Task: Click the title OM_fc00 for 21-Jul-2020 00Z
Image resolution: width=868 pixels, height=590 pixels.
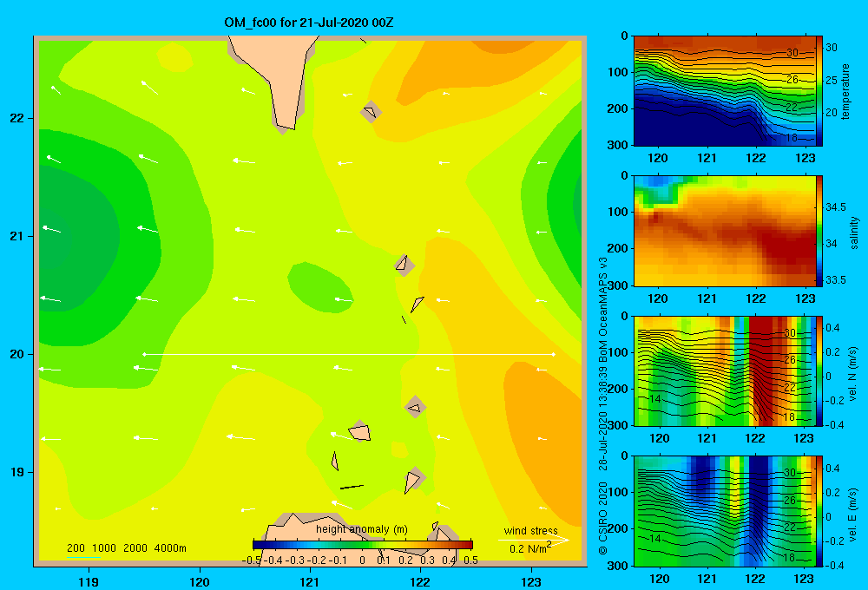Action: click(x=309, y=23)
